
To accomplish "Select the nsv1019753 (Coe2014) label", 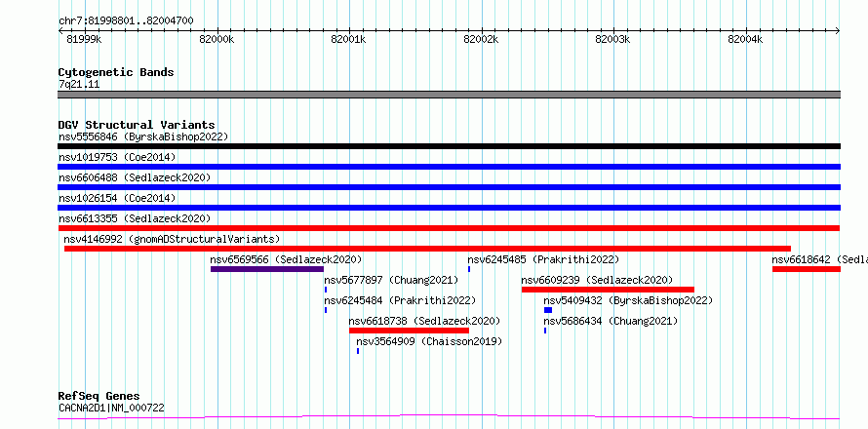I will pos(117,157).
